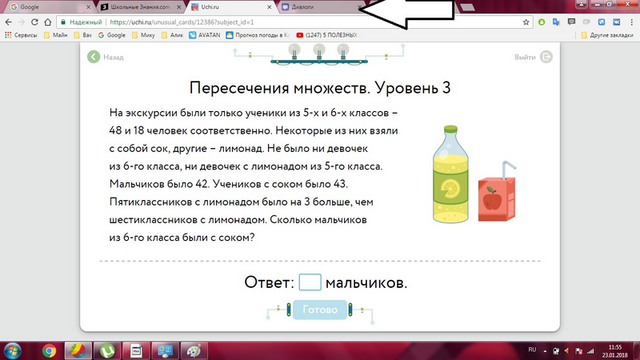
Task: Click the VK extension icon
Action: (616, 22)
